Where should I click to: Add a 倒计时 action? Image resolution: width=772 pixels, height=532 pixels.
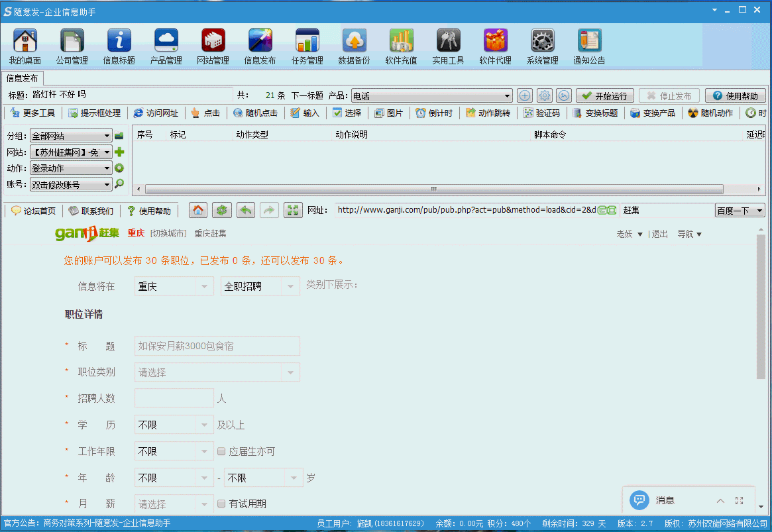click(x=434, y=113)
